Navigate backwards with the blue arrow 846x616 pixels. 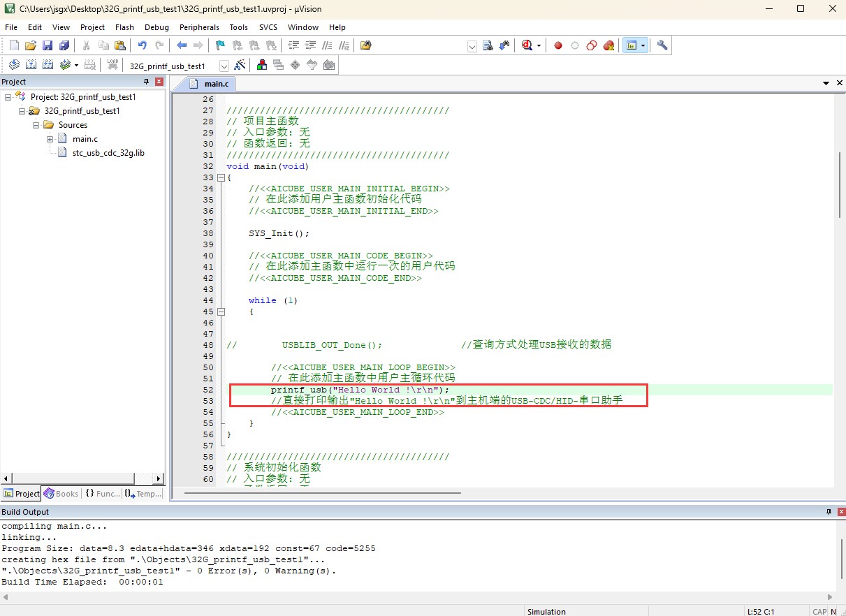[x=182, y=45]
